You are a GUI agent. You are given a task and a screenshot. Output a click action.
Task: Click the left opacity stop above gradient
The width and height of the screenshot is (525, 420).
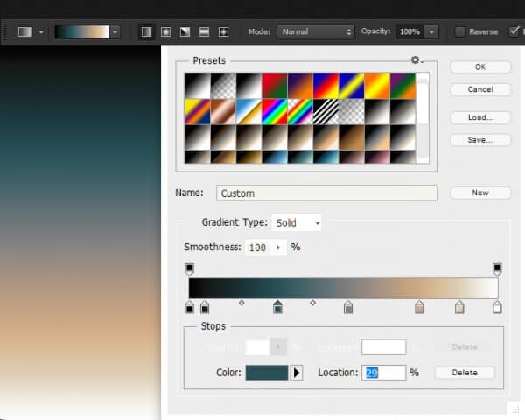190,269
